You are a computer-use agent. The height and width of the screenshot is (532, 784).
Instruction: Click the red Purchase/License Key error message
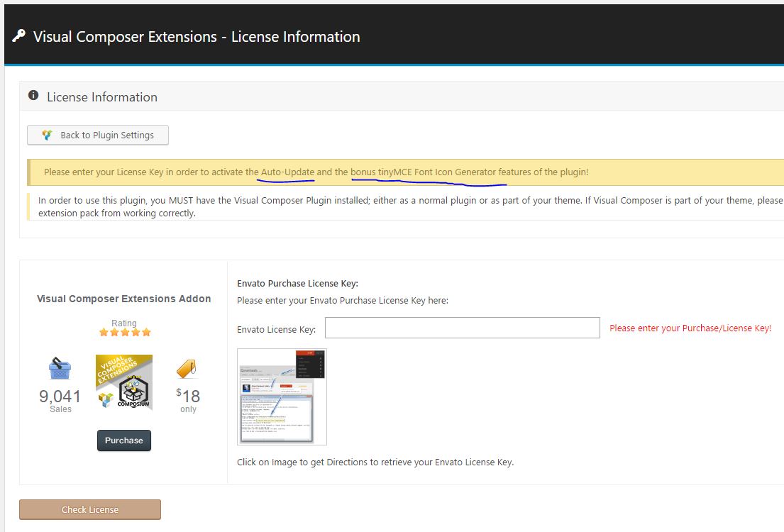point(690,328)
